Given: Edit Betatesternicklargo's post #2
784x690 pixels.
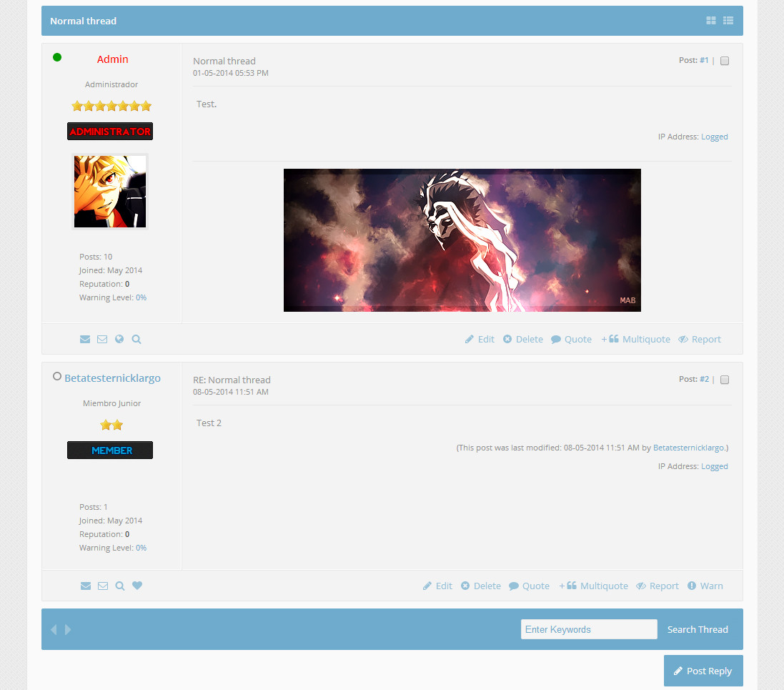Looking at the screenshot, I should click(437, 586).
